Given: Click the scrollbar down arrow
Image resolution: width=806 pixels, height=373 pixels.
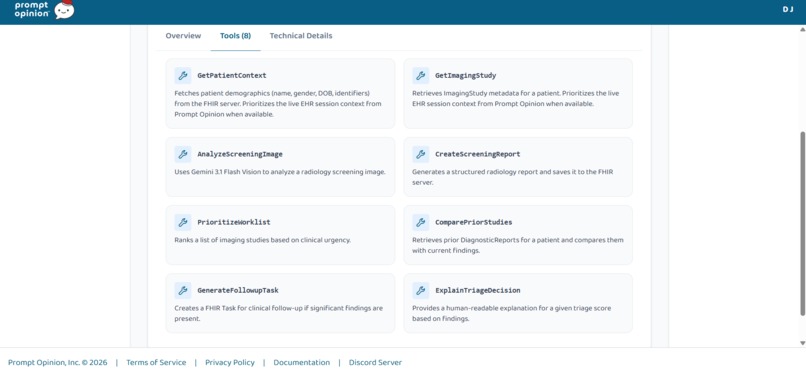Looking at the screenshot, I should pyautogui.click(x=802, y=343).
